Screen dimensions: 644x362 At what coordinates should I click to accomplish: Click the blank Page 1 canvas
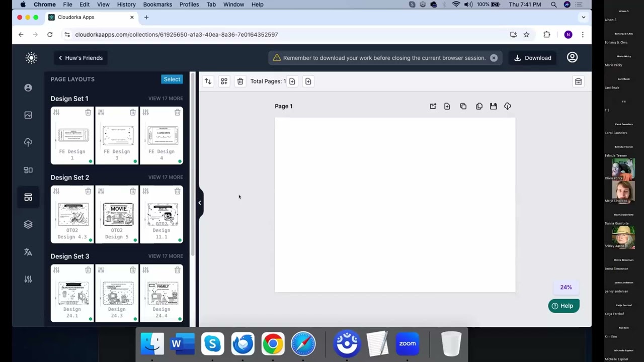(x=395, y=205)
